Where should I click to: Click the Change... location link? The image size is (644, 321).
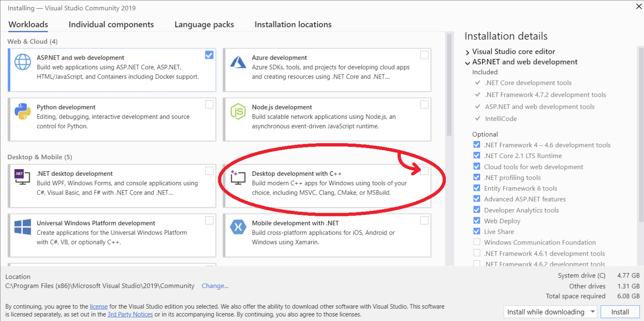coord(215,286)
